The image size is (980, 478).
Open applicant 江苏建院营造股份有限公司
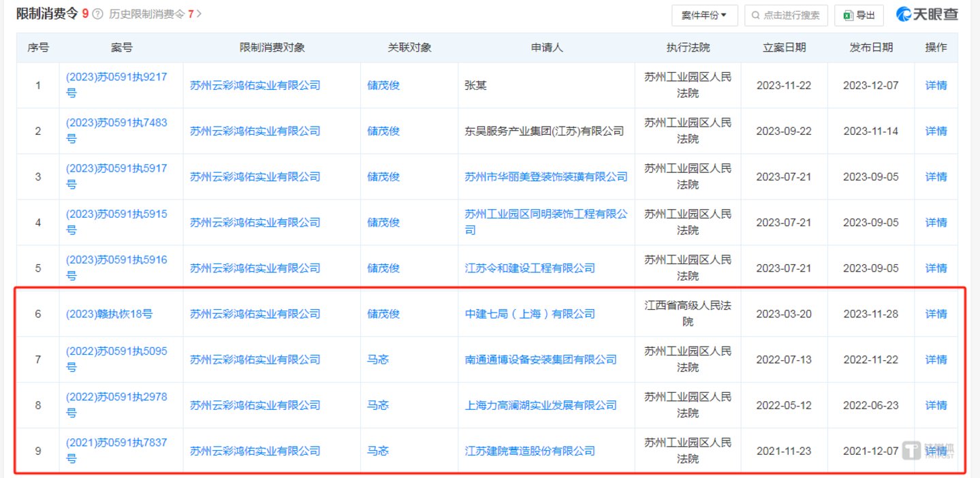(x=529, y=451)
